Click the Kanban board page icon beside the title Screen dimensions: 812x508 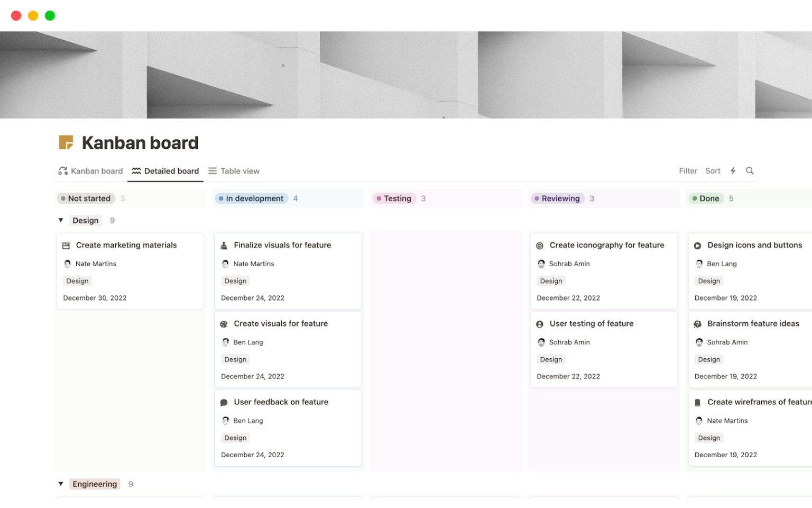(66, 142)
